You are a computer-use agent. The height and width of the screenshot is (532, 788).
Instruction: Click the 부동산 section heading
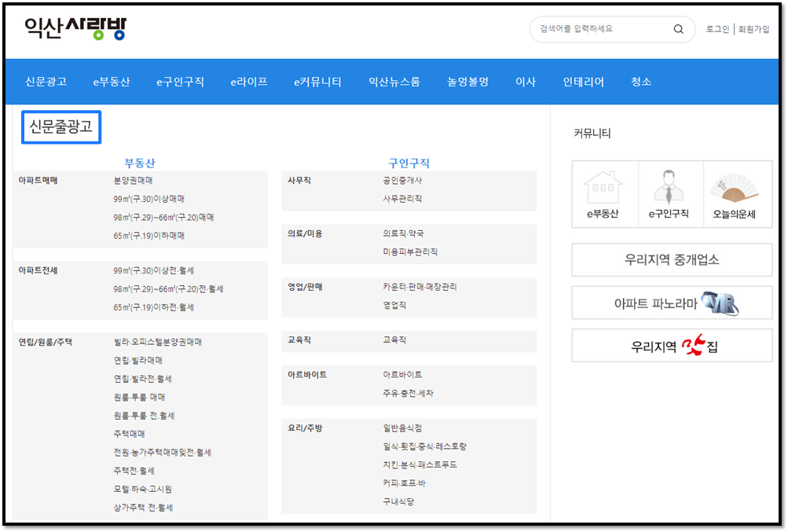(x=140, y=163)
